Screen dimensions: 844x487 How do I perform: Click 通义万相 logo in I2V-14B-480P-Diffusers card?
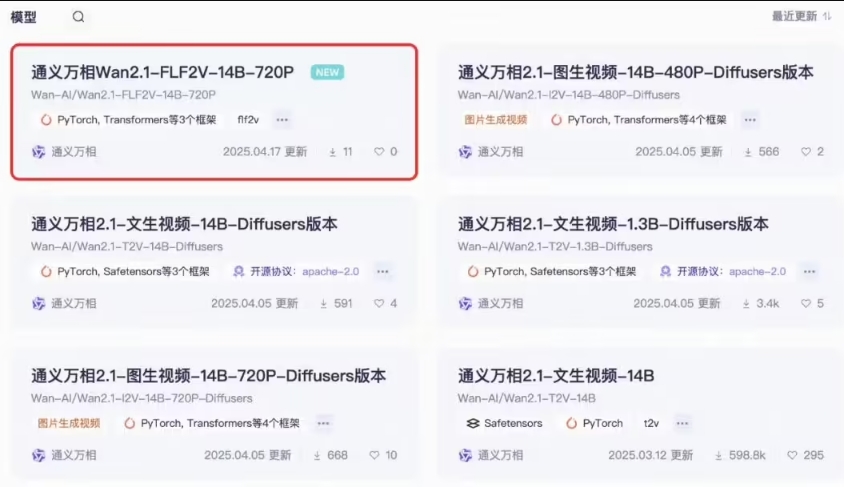pyautogui.click(x=465, y=152)
